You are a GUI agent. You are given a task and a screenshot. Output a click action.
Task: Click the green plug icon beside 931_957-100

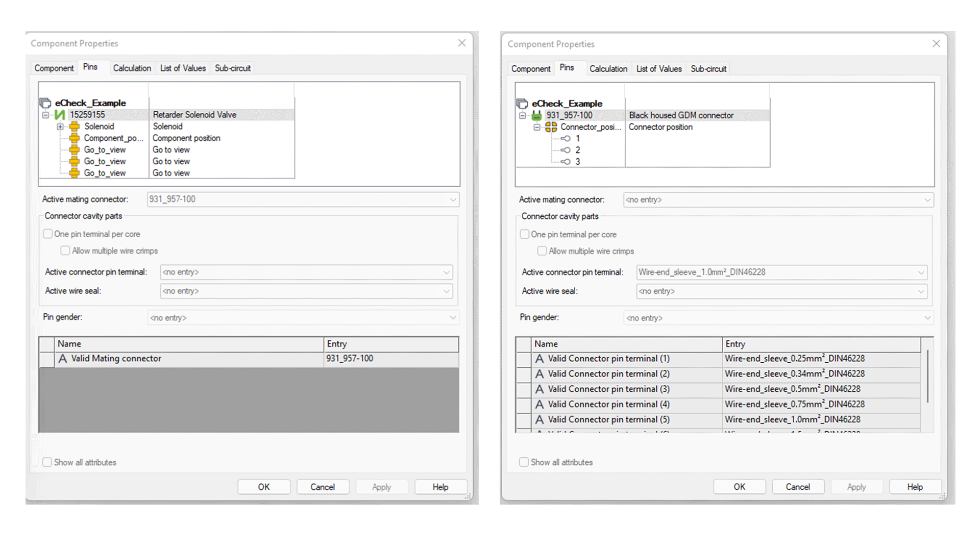536,115
